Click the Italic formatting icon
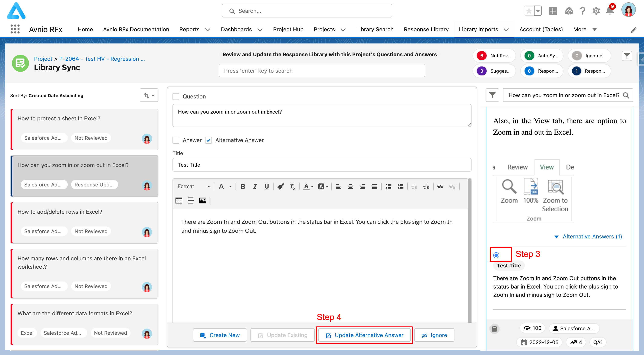The image size is (644, 355). pyautogui.click(x=255, y=186)
